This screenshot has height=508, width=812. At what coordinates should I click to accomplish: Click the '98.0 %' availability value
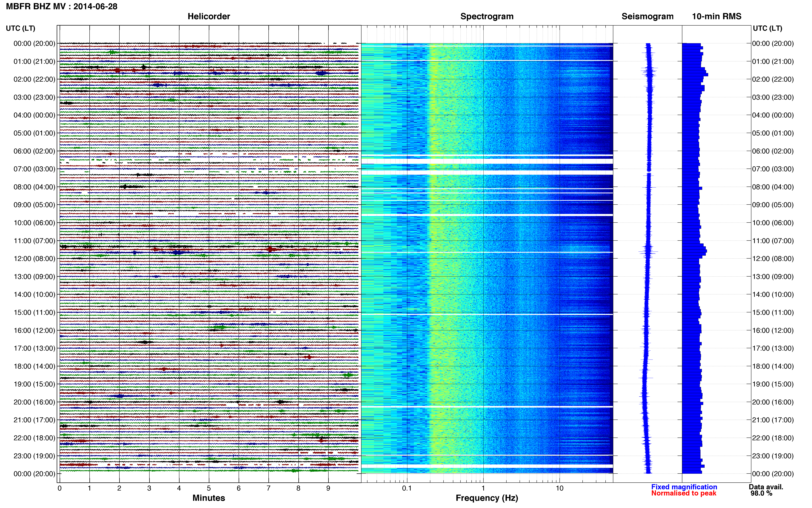762,493
